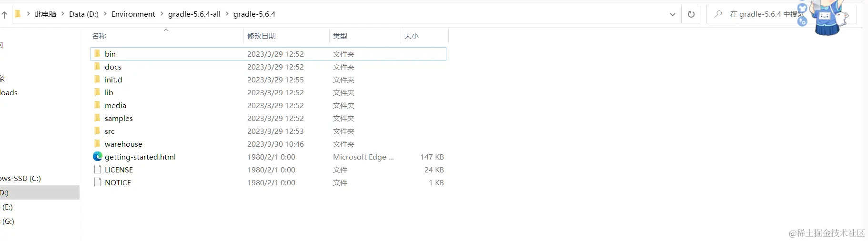Select the NOTICE file name
The image size is (868, 241).
[118, 182]
